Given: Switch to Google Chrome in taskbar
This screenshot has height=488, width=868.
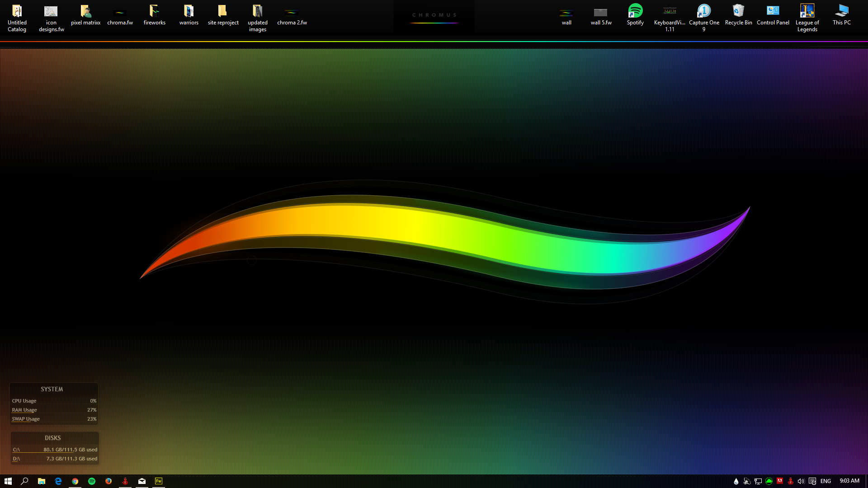Looking at the screenshot, I should pyautogui.click(x=75, y=481).
